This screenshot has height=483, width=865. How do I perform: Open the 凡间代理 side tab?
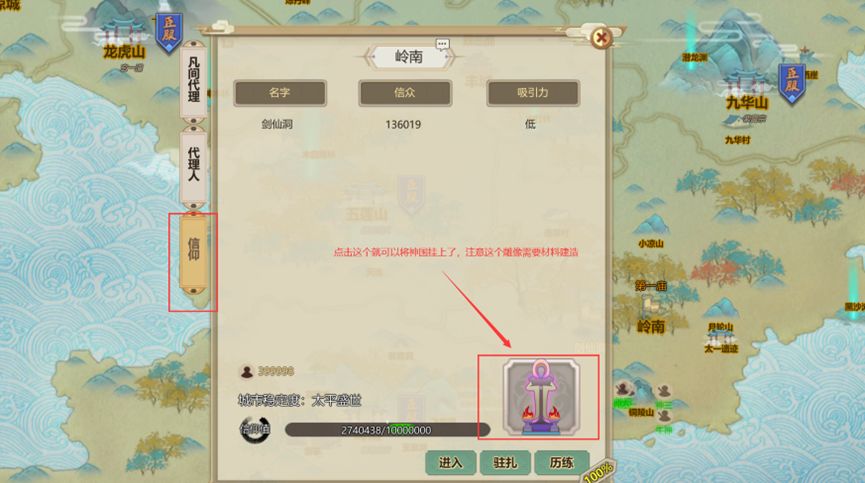[x=193, y=80]
